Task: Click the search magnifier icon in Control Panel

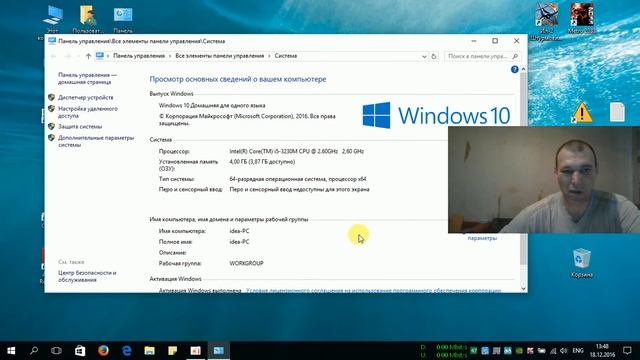Action: coord(515,56)
